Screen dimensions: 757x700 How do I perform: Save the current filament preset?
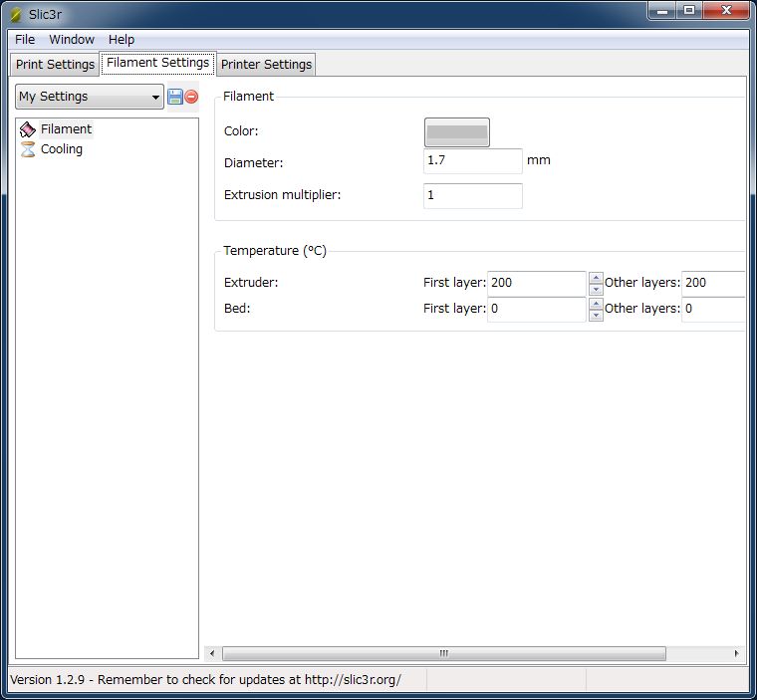point(174,97)
